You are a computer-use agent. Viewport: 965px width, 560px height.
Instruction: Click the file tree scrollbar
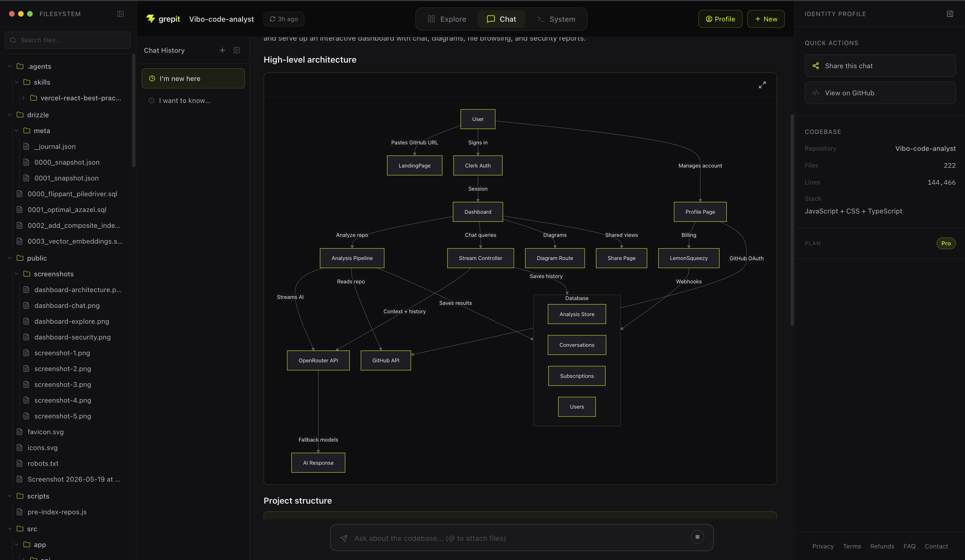pyautogui.click(x=133, y=111)
